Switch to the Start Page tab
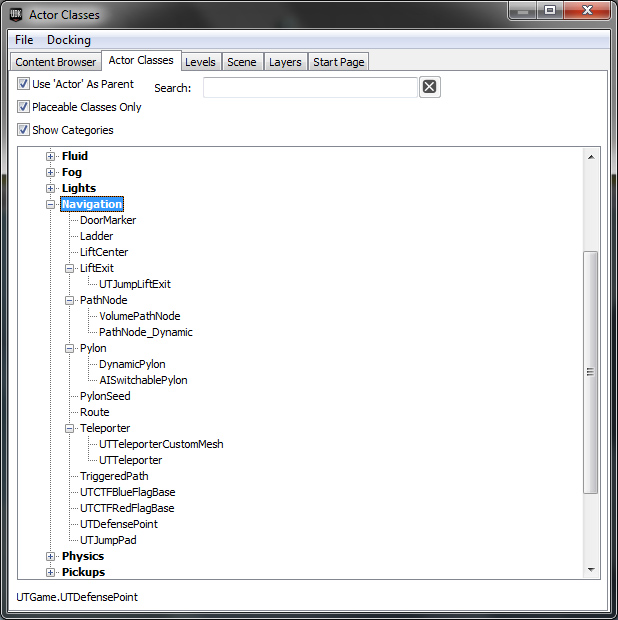618x620 pixels. tap(338, 62)
